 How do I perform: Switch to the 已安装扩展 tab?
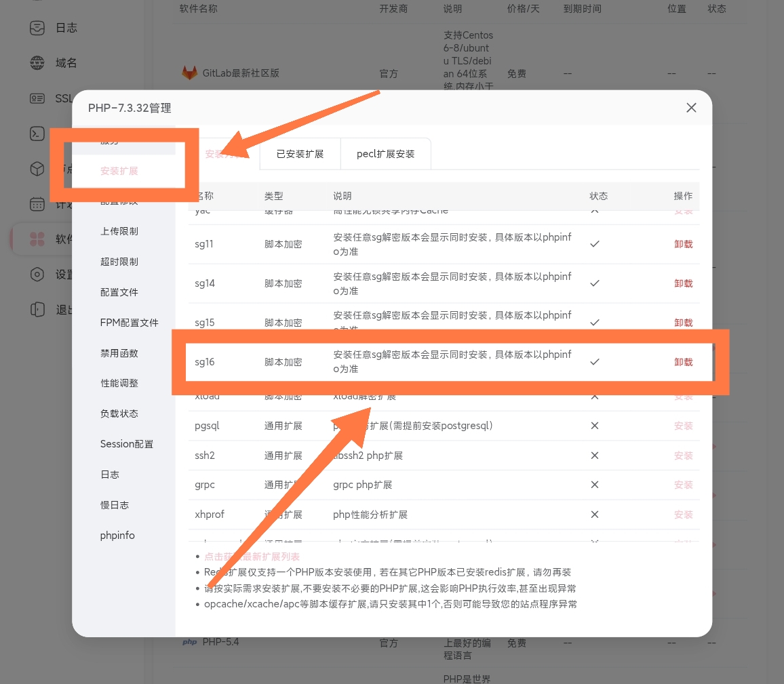point(300,154)
